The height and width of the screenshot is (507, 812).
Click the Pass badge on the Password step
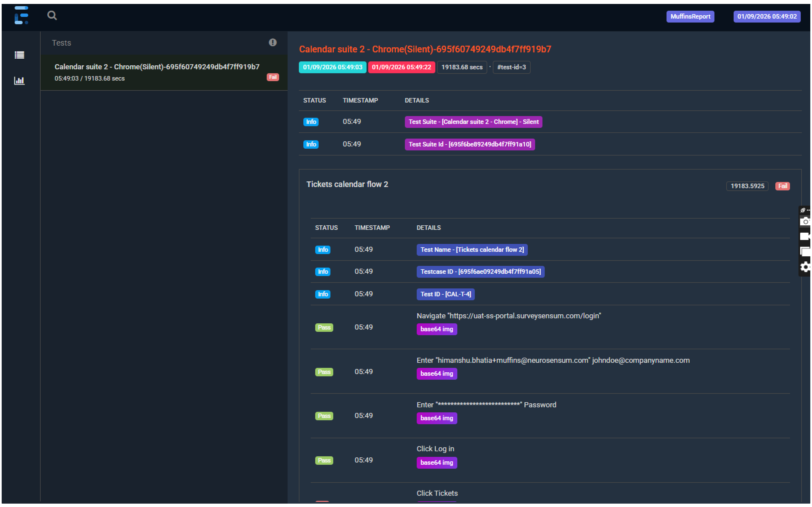point(324,415)
